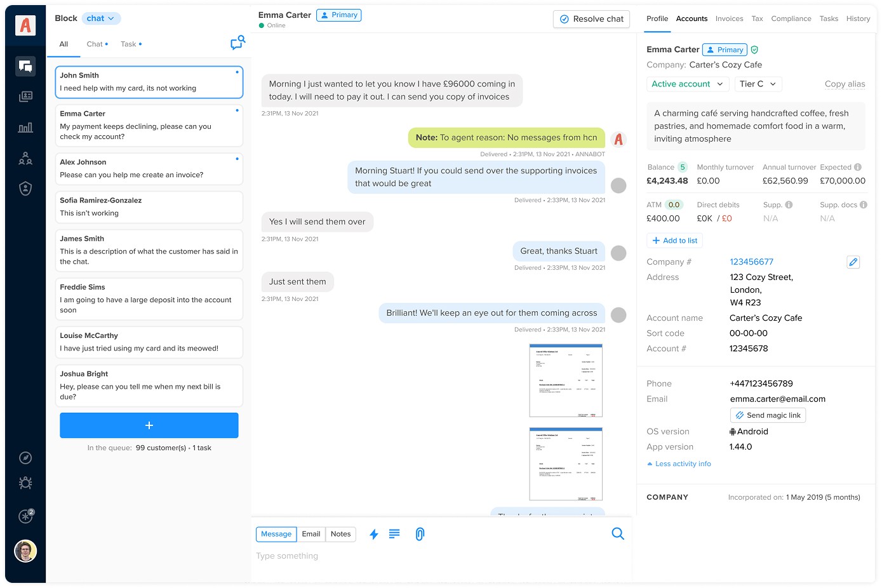Open the bar chart analytics icon

25,127
